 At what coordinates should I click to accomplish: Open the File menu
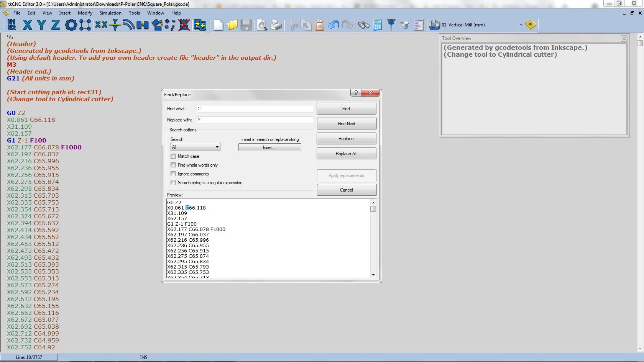tap(17, 13)
